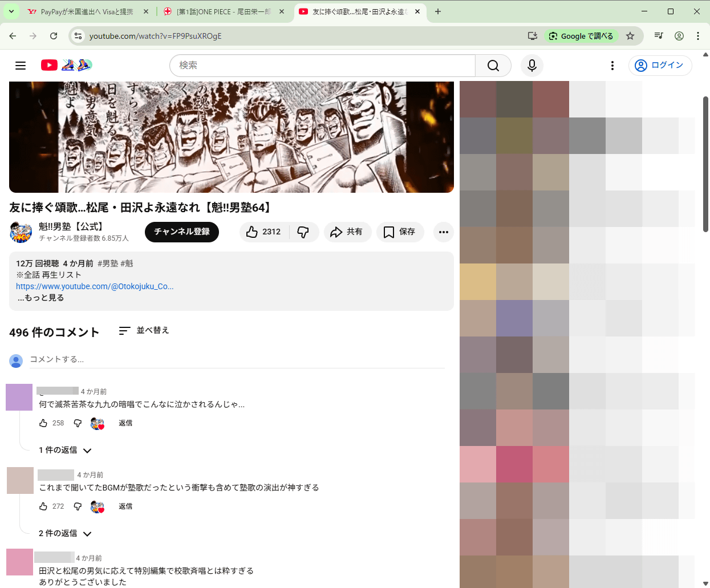Expand 1 件の返信 replies
The height and width of the screenshot is (588, 710).
pyautogui.click(x=65, y=451)
